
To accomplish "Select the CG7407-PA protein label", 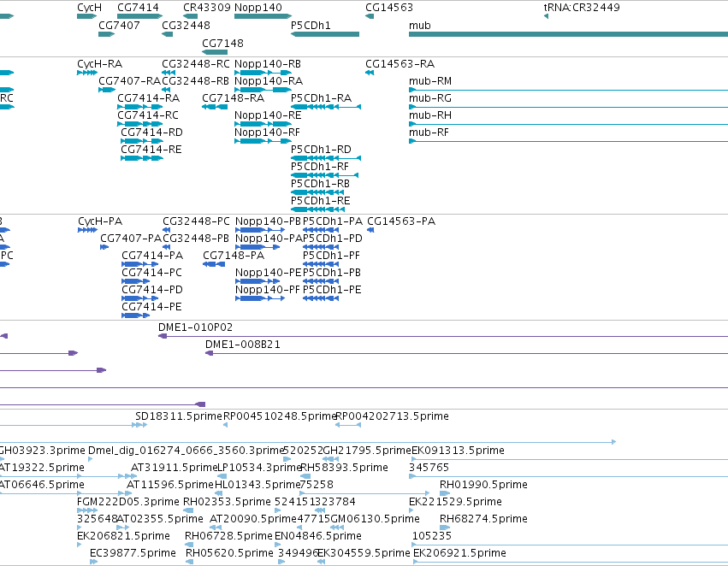I will [131, 239].
